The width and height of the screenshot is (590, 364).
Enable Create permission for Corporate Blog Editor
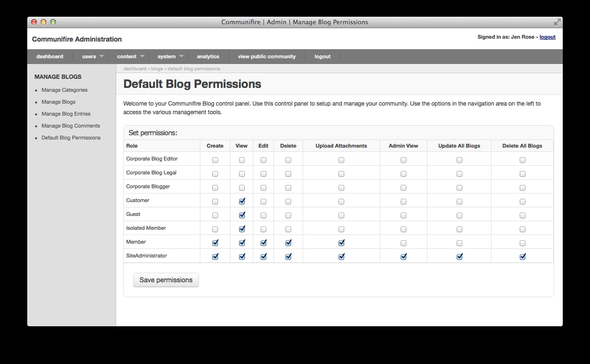[215, 160]
